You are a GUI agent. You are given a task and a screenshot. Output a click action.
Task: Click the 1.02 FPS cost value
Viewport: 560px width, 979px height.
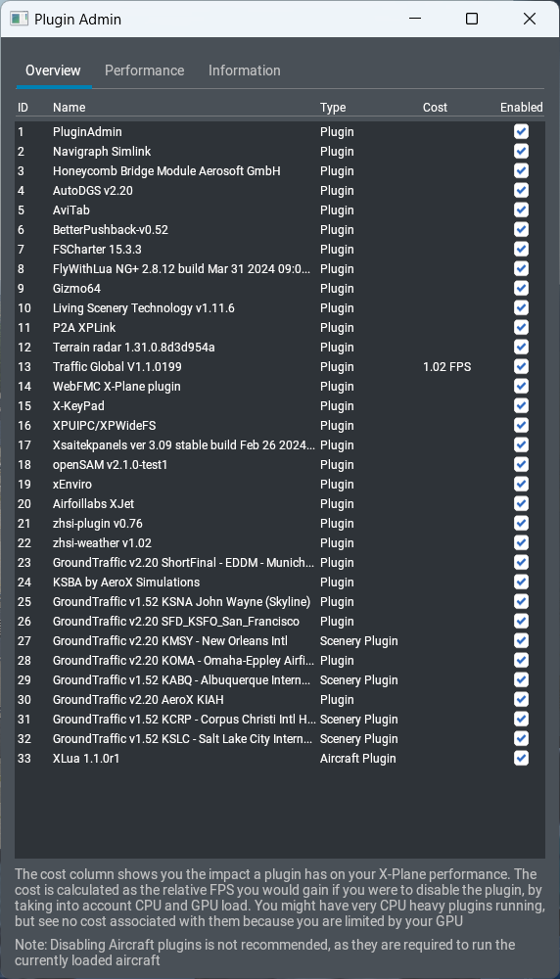coord(447,366)
